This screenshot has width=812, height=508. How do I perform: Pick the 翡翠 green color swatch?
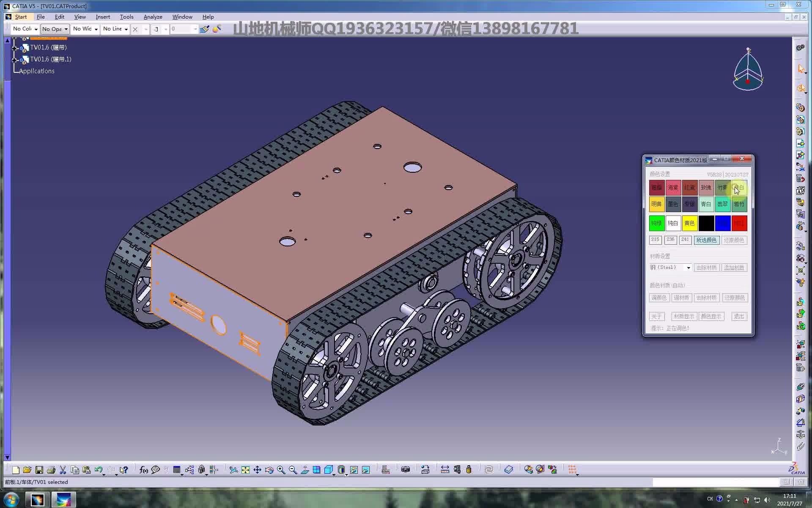tap(722, 204)
